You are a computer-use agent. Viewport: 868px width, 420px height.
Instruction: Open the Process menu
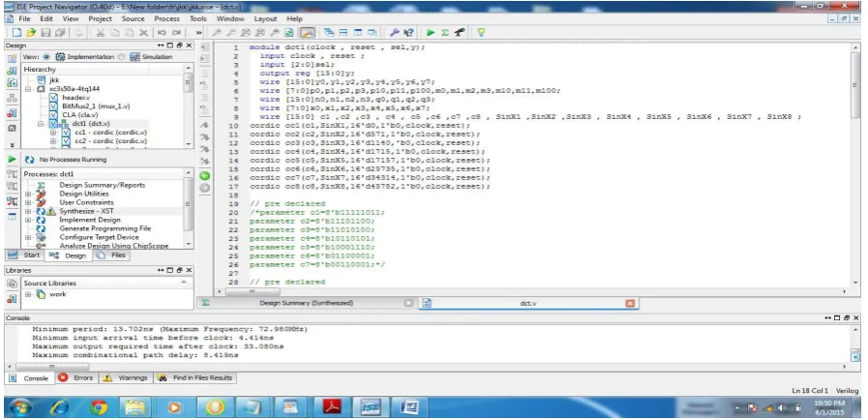tap(166, 18)
